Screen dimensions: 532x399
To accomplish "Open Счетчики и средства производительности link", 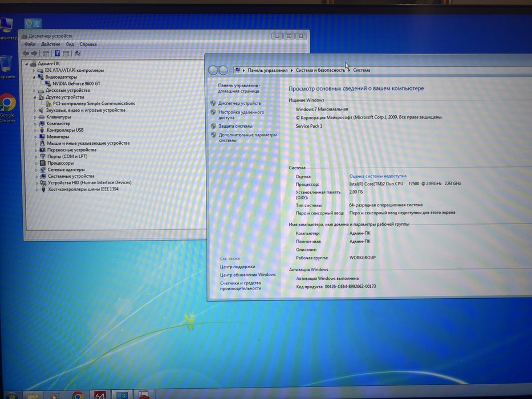I will click(x=241, y=286).
